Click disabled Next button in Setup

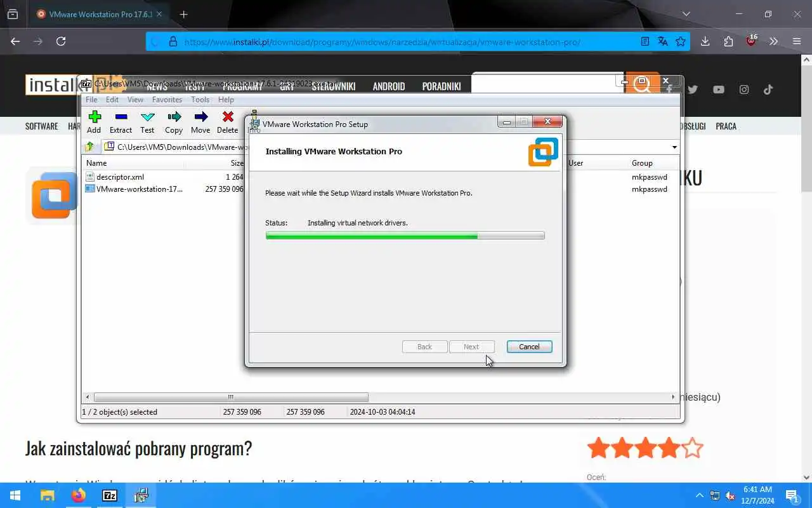tap(471, 347)
